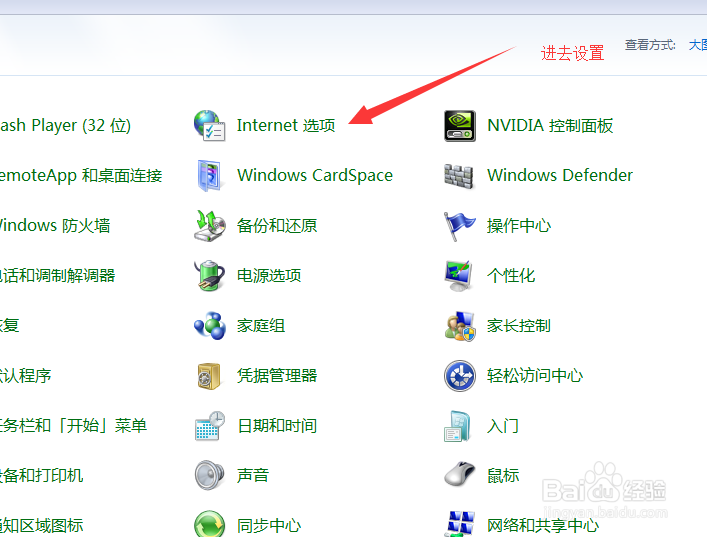Screen dimensions: 707x537
Task: Open the 备份和还原 icon
Action: [x=210, y=226]
